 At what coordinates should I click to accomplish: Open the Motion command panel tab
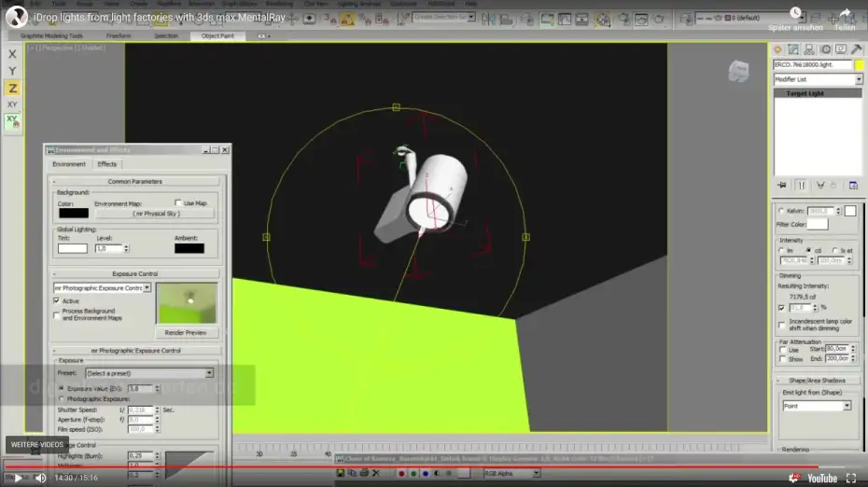coord(825,49)
